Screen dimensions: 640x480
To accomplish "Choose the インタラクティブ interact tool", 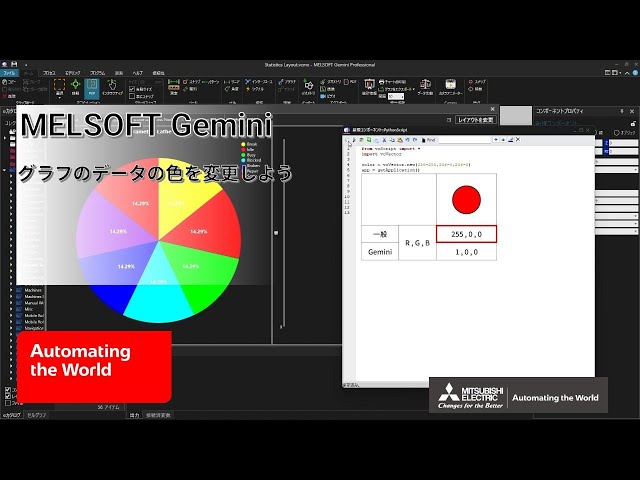I will tap(112, 87).
